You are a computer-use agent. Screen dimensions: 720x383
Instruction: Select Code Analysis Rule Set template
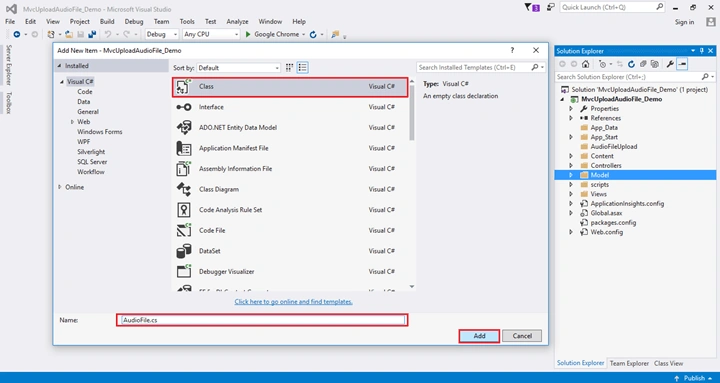click(x=290, y=210)
